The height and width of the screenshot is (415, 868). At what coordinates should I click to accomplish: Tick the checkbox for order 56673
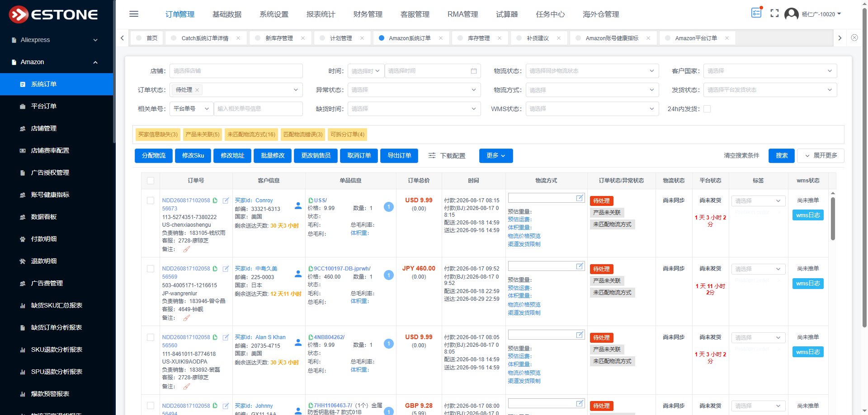(151, 201)
